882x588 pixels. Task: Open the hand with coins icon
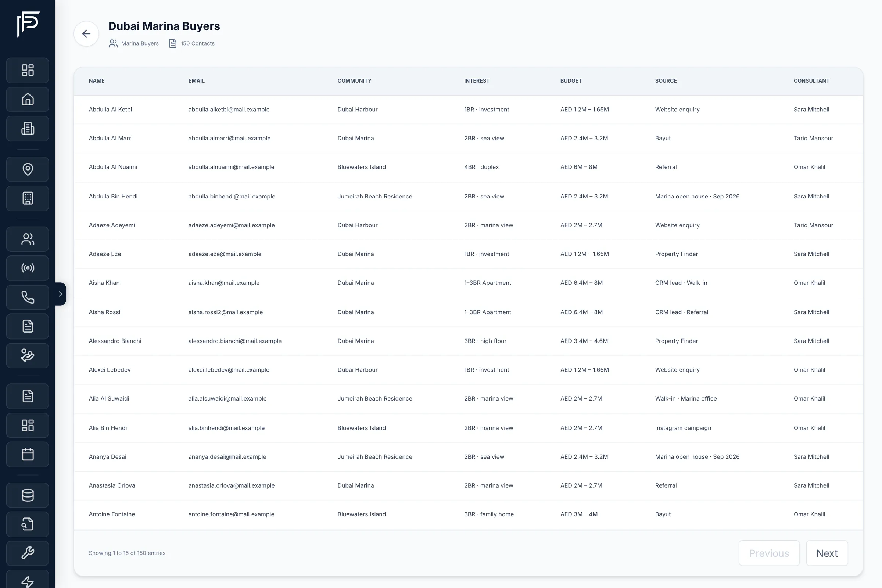tap(28, 355)
